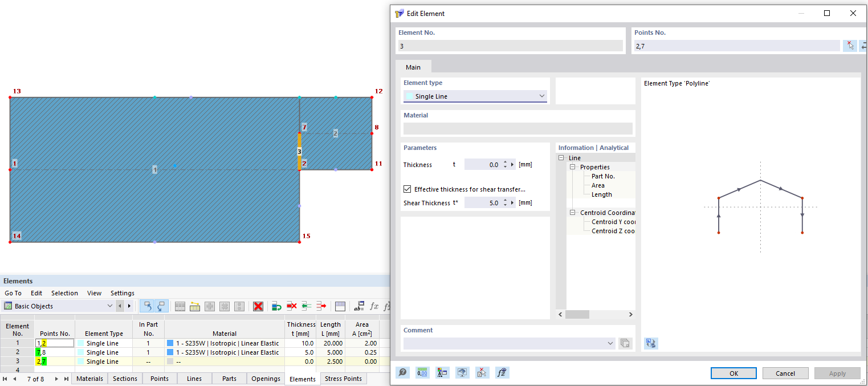
Task: Switch to the Parts tab
Action: pos(229,379)
